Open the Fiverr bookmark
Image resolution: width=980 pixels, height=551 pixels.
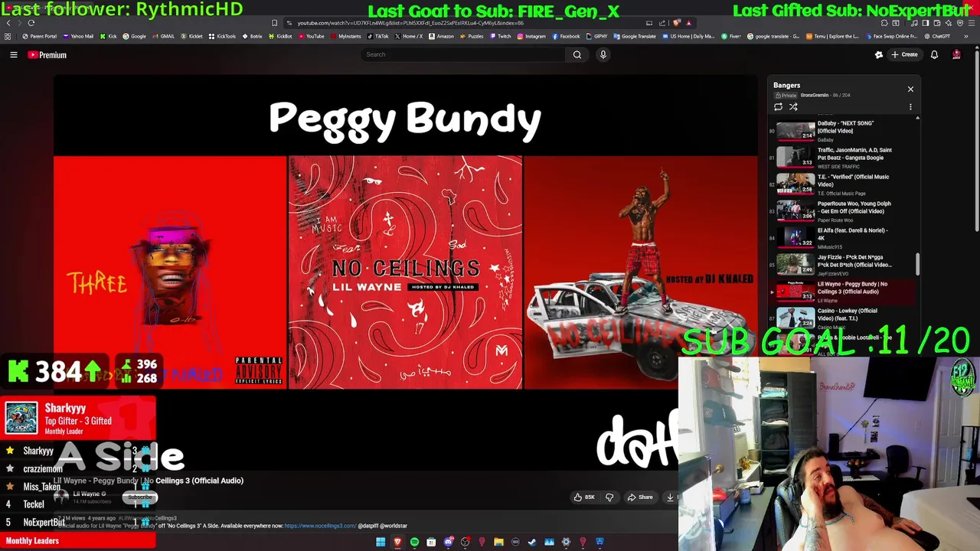(x=730, y=36)
